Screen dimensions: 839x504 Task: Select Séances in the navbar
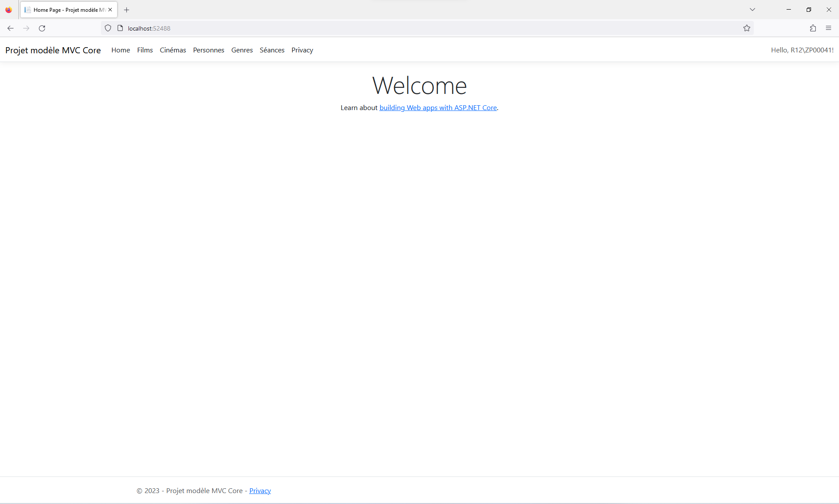[x=272, y=50]
